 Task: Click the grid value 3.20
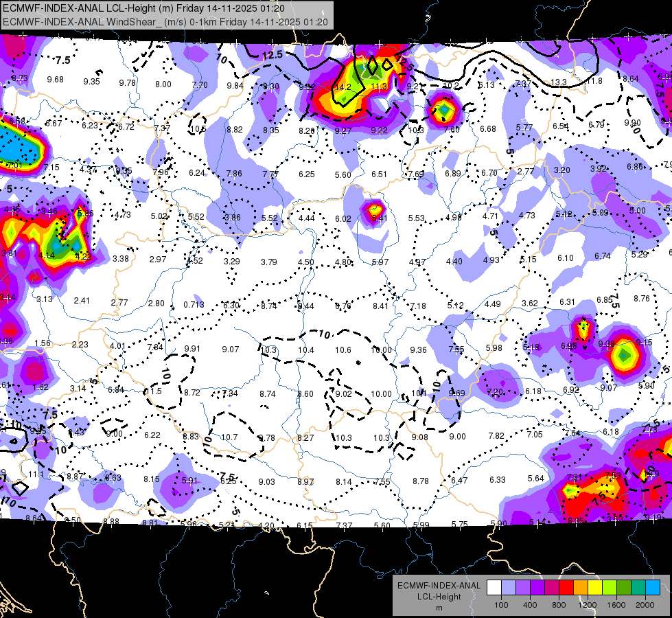(x=562, y=170)
